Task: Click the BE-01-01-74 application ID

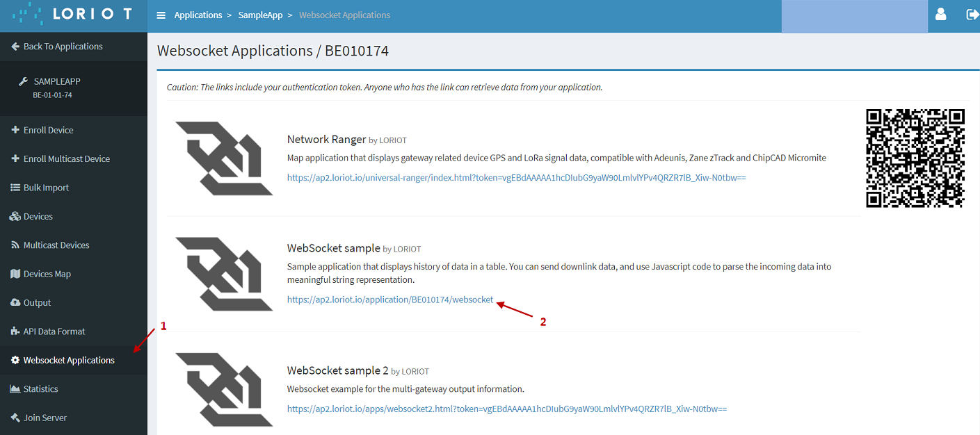Action: [52, 95]
